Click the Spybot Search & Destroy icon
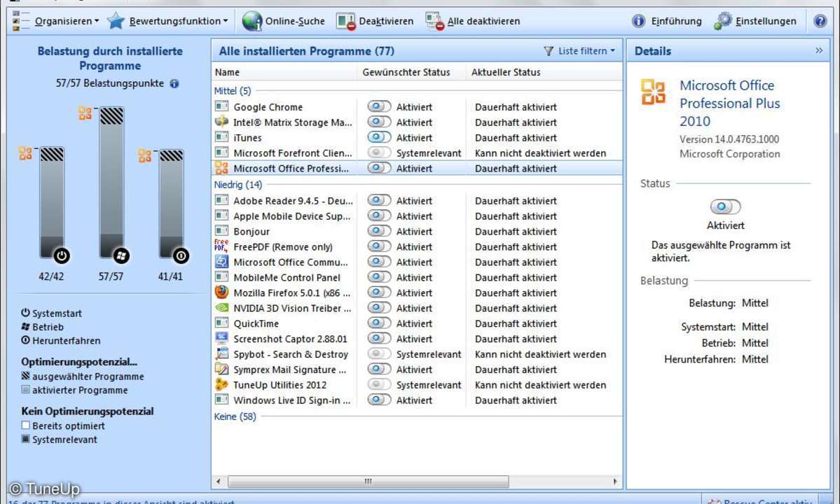 221,353
